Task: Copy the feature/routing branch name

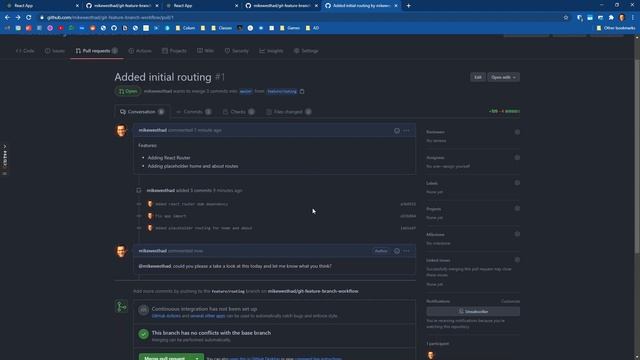Action: click(x=302, y=91)
